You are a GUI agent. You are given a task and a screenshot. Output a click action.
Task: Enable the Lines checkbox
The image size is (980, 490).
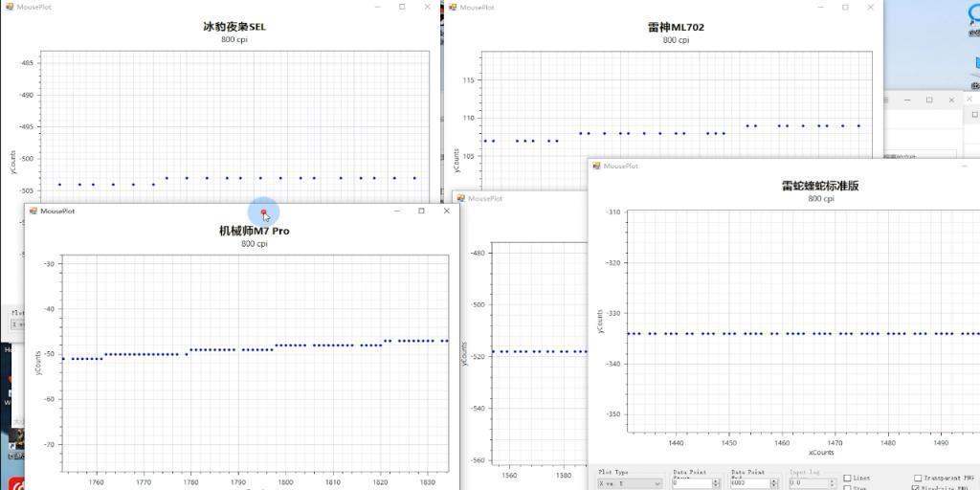tap(847, 478)
